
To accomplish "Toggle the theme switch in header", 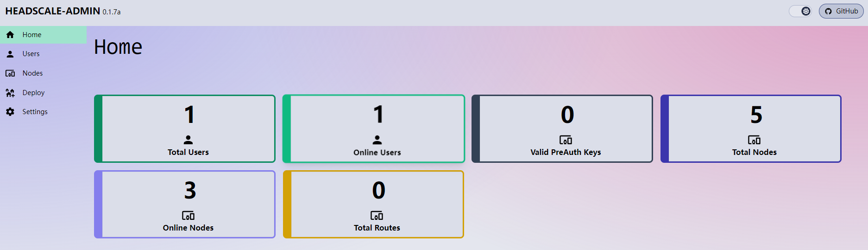I will (x=800, y=11).
